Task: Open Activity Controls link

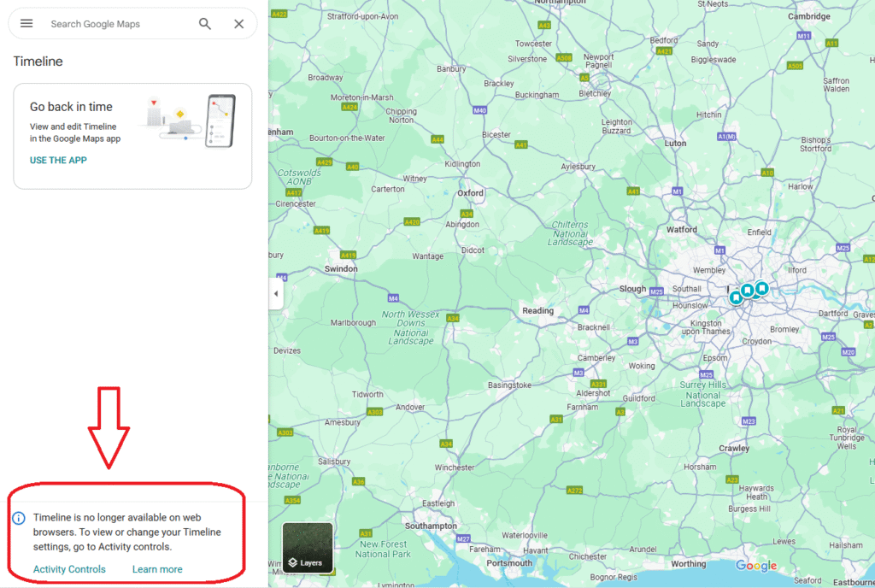Action: click(69, 569)
